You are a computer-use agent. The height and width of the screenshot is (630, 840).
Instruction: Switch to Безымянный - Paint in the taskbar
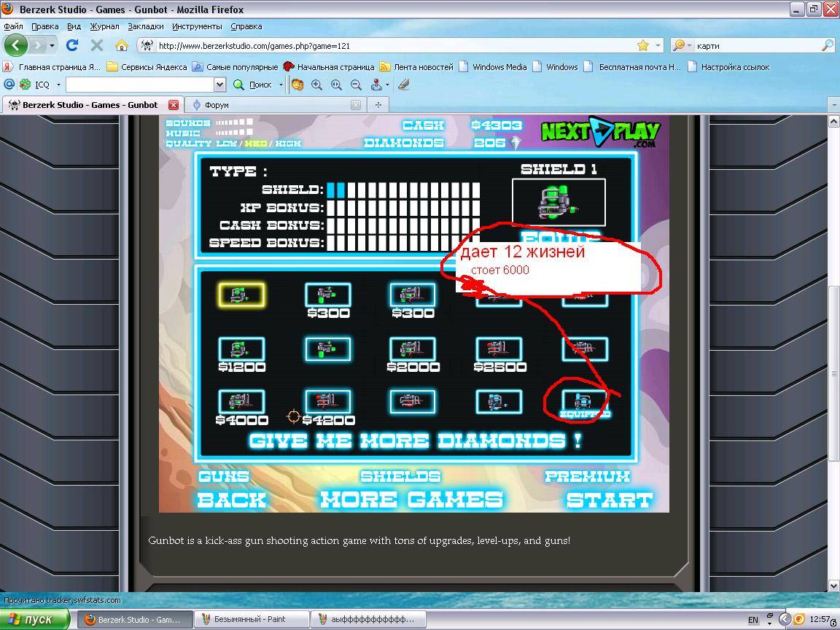tap(252, 619)
